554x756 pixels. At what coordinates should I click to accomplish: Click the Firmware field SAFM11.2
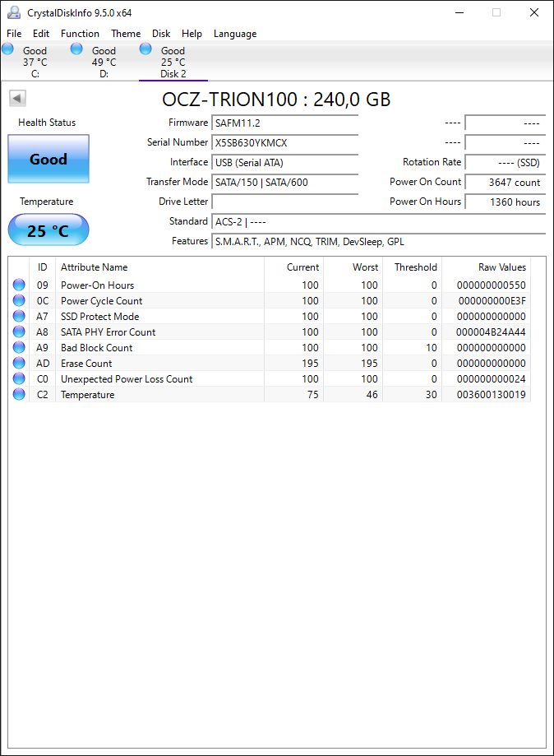tap(284, 123)
